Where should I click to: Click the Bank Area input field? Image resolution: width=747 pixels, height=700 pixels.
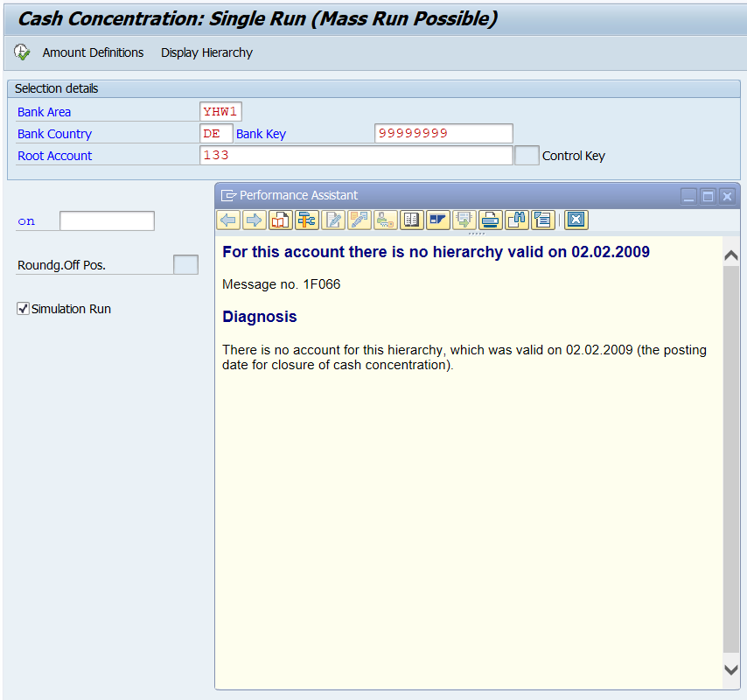(220, 111)
